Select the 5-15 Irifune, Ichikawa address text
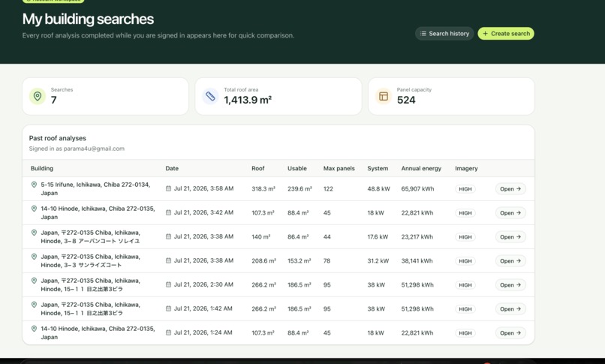The height and width of the screenshot is (364, 605). coord(95,188)
